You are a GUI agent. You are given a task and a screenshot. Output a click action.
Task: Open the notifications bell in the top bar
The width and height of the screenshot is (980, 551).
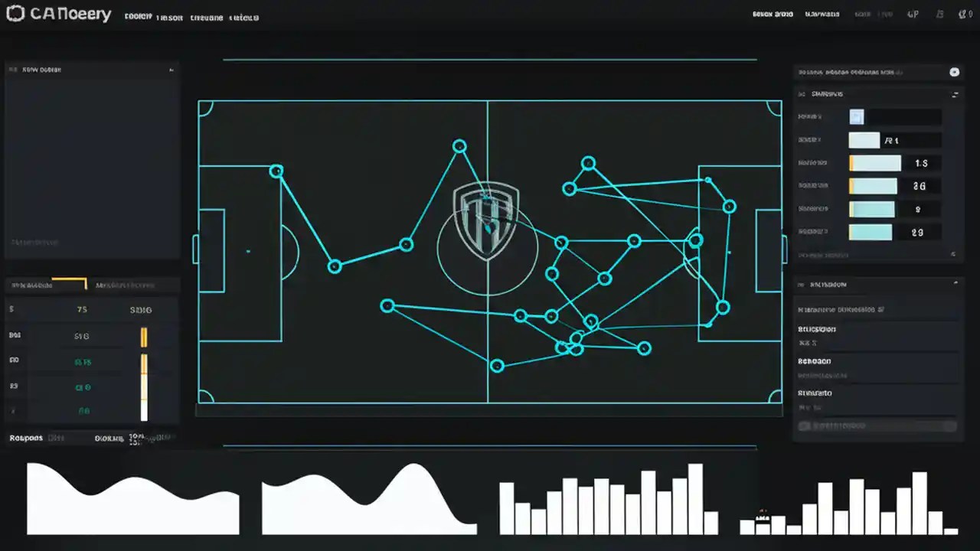(x=939, y=14)
